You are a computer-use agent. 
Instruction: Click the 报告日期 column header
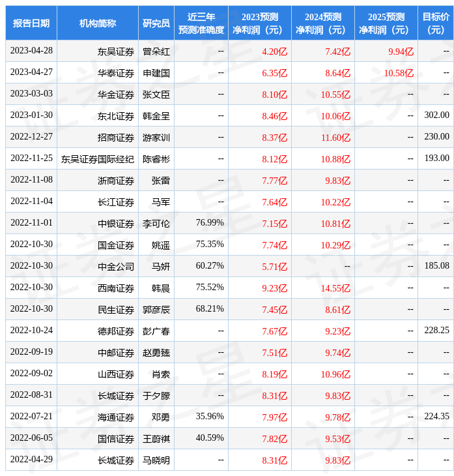31,23
